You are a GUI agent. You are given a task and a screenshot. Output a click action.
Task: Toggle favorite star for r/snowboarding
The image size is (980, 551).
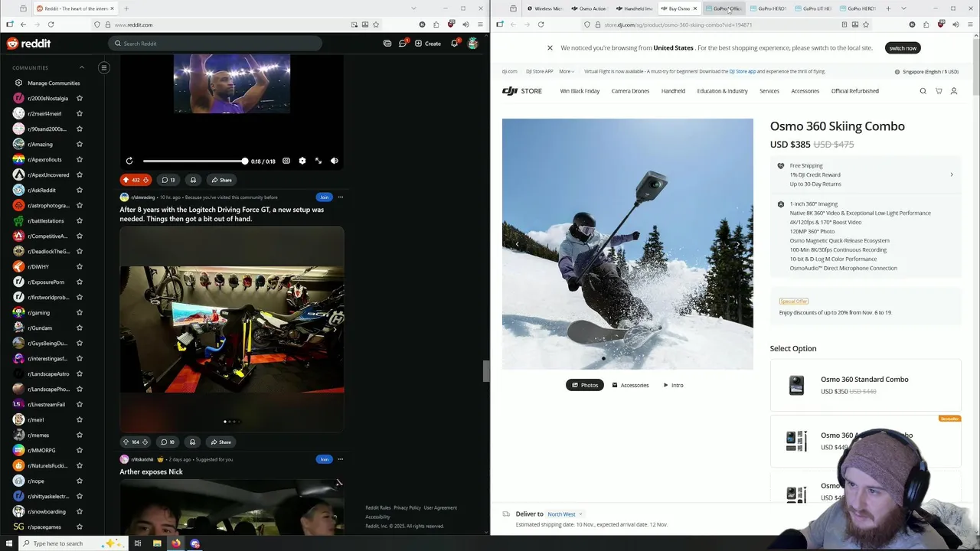(80, 511)
